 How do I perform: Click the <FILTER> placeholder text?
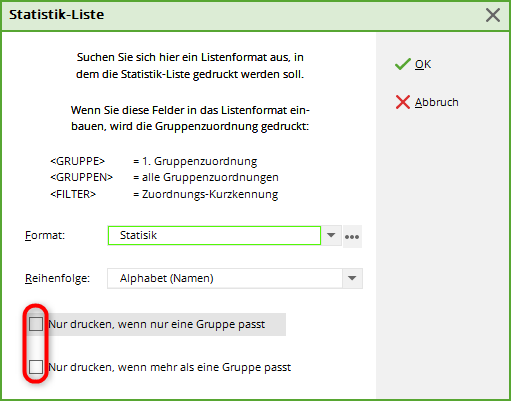[x=73, y=194]
